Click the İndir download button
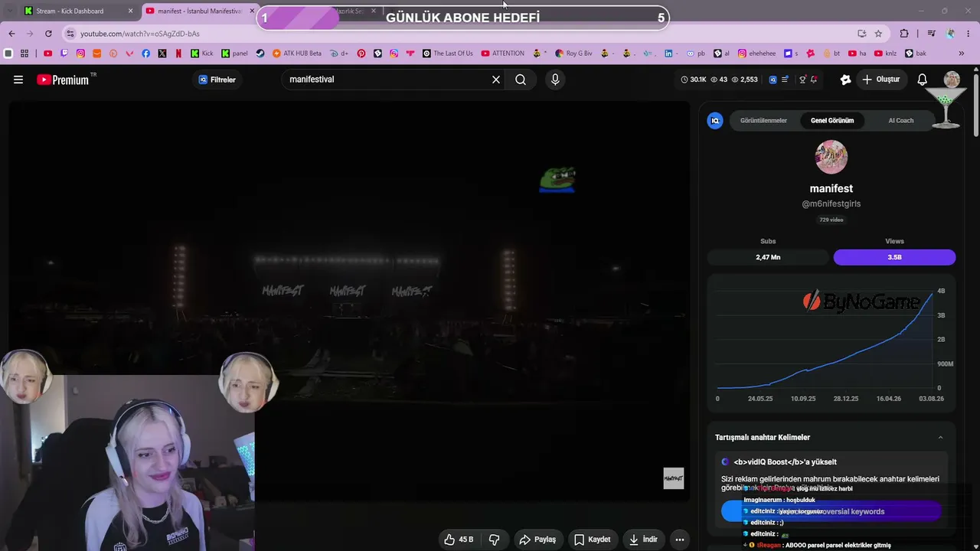Image resolution: width=980 pixels, height=551 pixels. [643, 540]
